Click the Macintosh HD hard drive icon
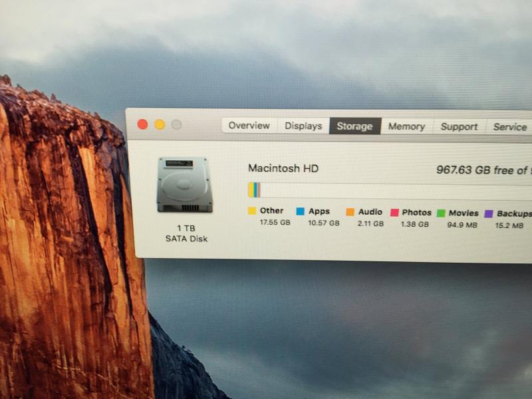This screenshot has height=399, width=532. tap(185, 185)
